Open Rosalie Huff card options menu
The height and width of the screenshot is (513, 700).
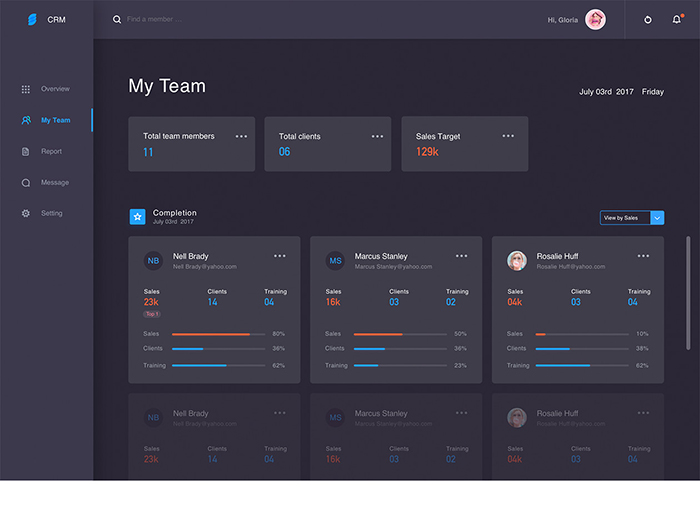pos(643,256)
